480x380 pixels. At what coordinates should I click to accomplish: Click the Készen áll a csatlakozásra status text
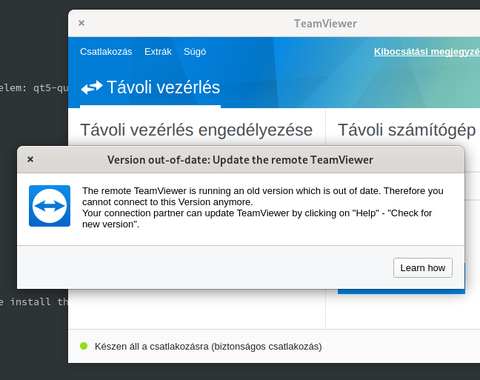click(x=208, y=346)
